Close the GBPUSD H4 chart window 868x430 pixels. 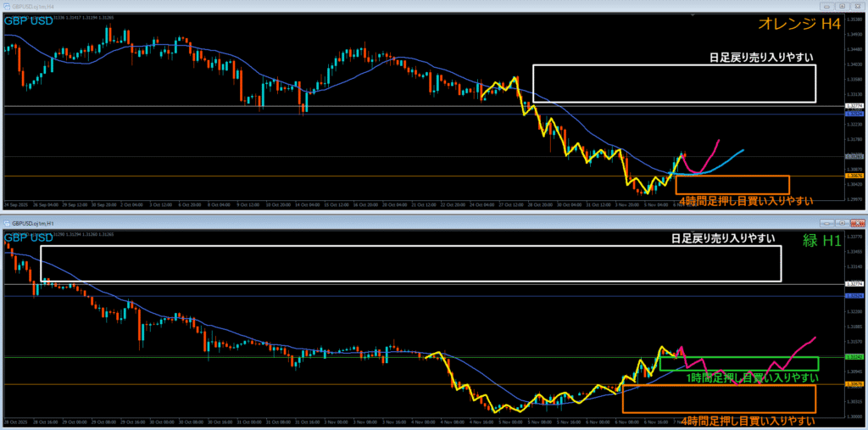pos(856,6)
